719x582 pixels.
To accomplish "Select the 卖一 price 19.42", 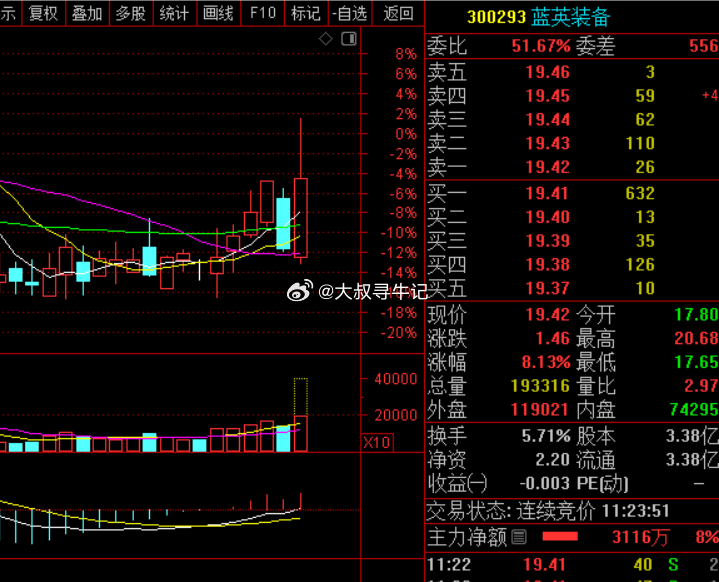I will pyautogui.click(x=547, y=167).
